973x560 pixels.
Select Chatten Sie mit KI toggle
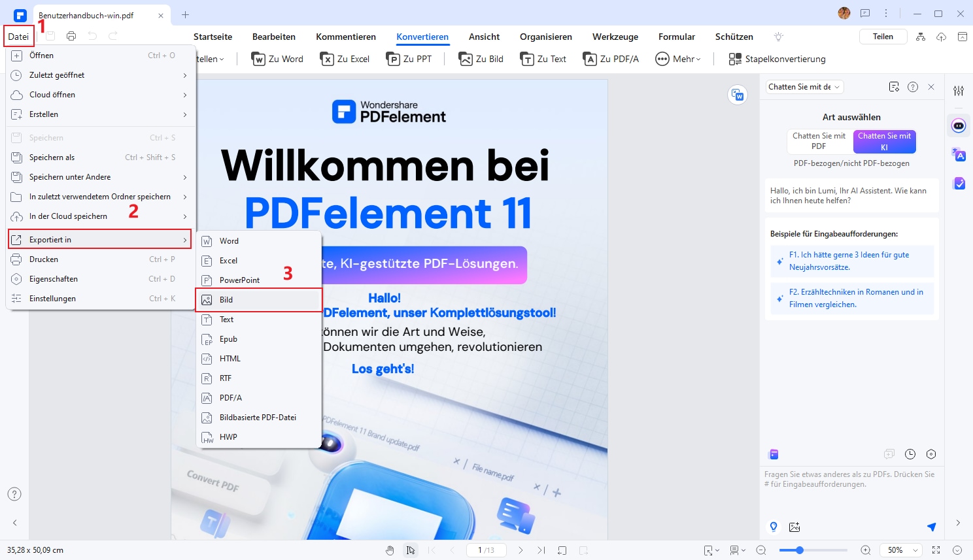884,141
